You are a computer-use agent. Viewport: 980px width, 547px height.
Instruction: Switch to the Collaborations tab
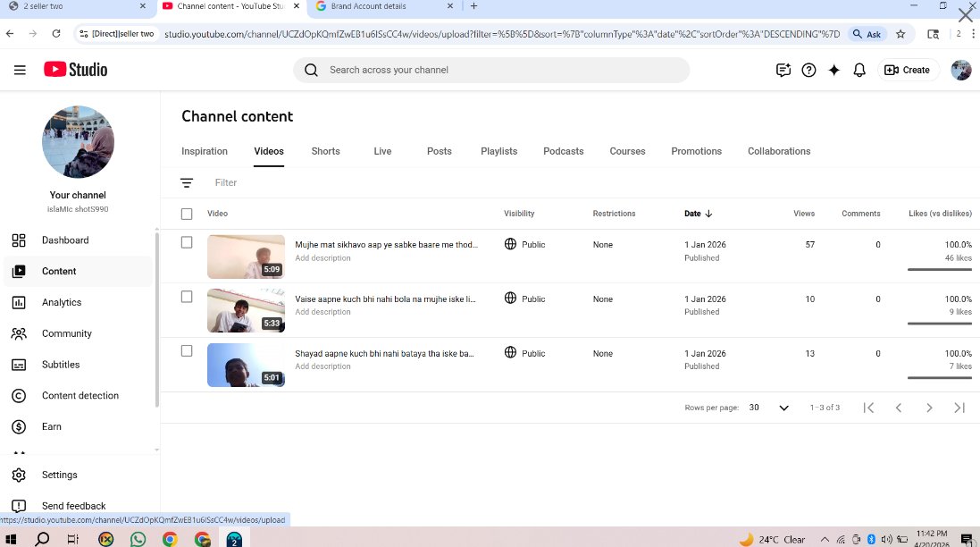pyautogui.click(x=779, y=151)
